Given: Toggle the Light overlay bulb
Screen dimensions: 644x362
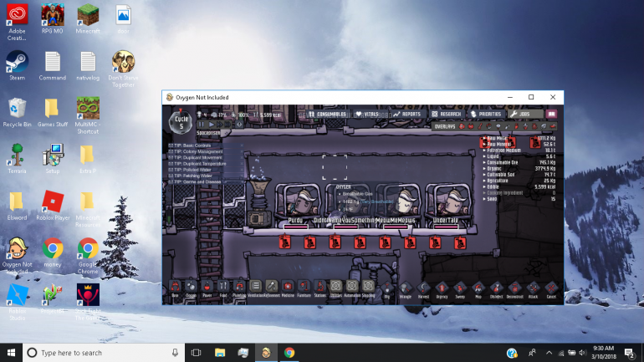Looking at the screenshot, I should pyautogui.click(x=498, y=126).
